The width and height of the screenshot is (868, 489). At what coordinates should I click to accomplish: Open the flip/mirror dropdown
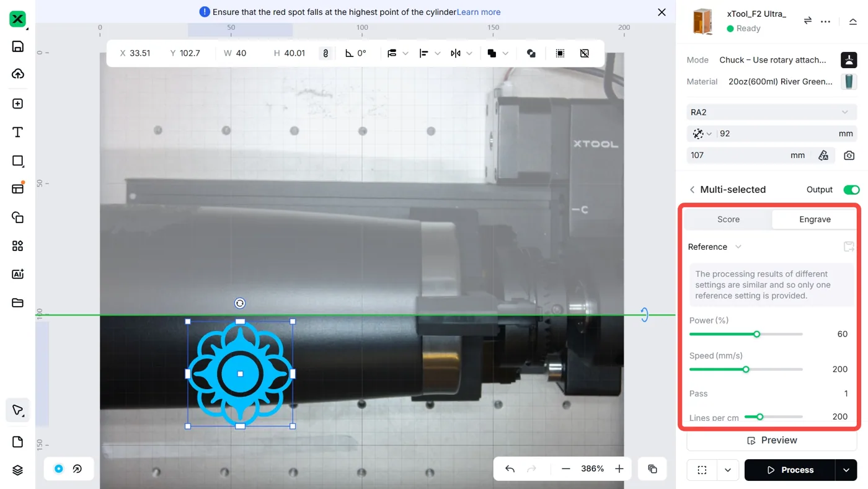(x=462, y=53)
